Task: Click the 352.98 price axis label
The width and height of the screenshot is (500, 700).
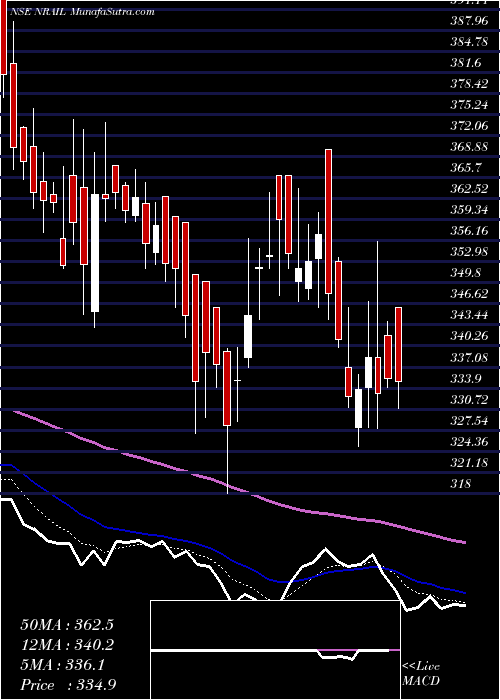Action: point(467,252)
